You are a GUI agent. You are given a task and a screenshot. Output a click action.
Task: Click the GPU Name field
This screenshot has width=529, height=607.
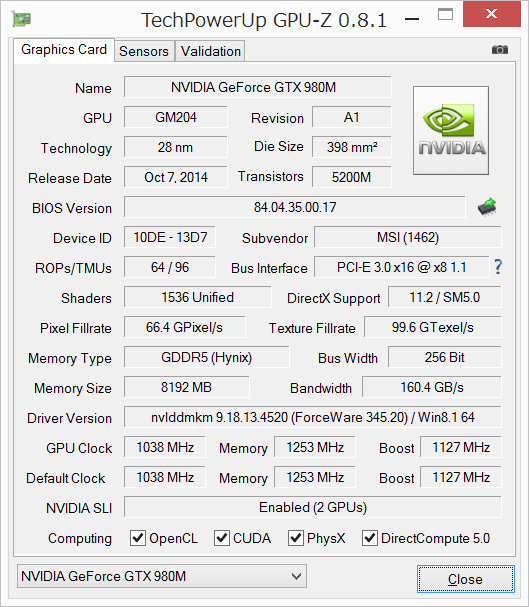click(257, 87)
